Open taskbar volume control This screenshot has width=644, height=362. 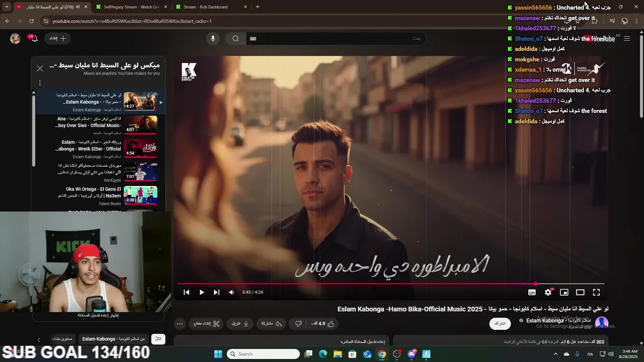click(x=610, y=354)
